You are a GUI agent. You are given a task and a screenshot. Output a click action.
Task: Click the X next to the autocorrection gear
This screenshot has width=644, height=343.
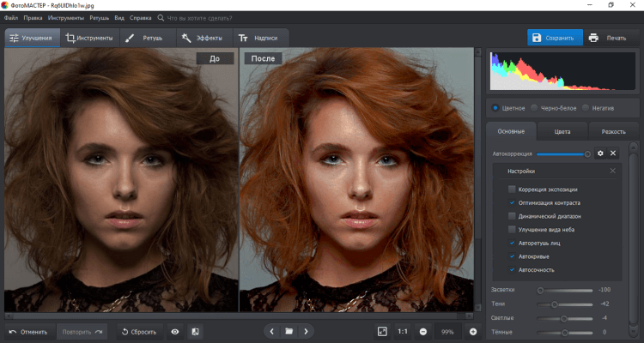(x=613, y=153)
